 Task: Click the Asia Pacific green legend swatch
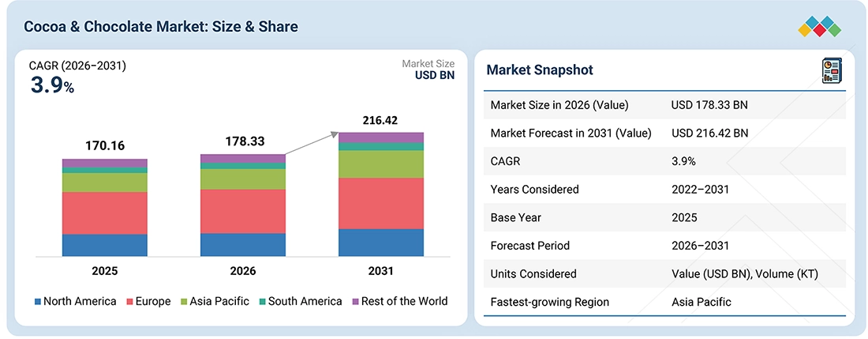[184, 302]
